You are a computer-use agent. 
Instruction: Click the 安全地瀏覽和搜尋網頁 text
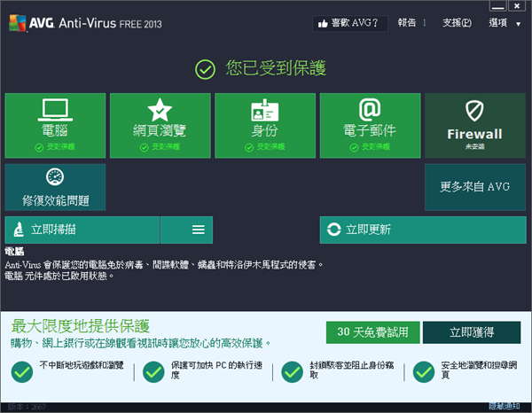coord(479,370)
